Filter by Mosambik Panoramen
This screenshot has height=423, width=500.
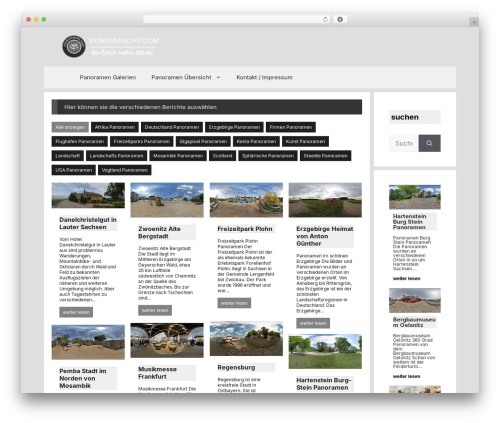coord(178,156)
